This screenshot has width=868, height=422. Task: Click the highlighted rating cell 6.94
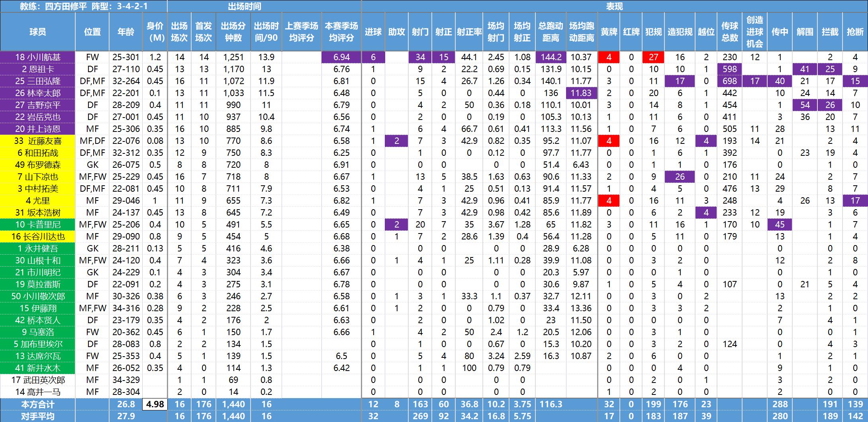point(341,57)
